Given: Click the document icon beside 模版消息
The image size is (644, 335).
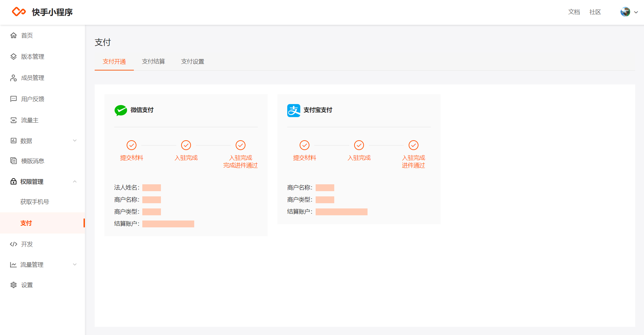Looking at the screenshot, I should coord(13,161).
